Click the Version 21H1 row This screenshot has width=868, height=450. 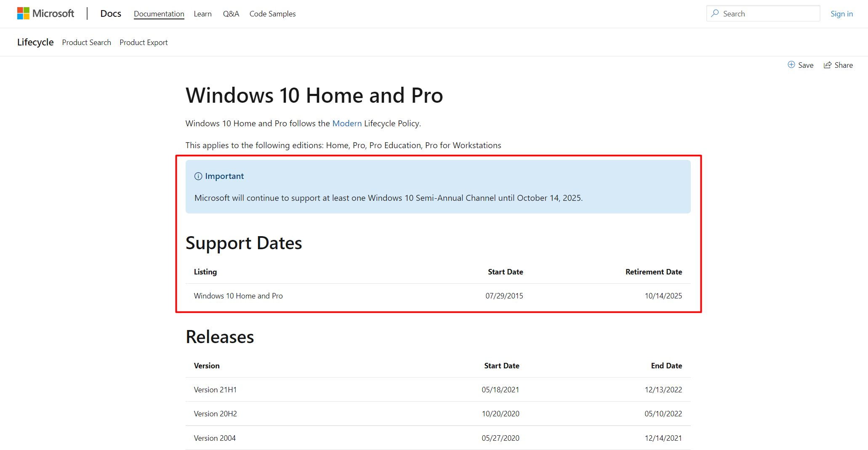tap(215, 389)
